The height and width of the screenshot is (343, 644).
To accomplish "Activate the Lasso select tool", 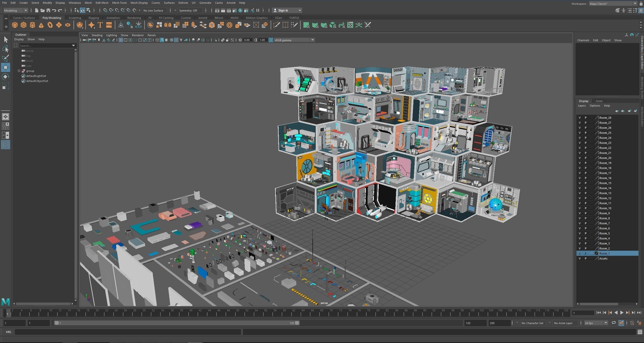I will click(x=6, y=49).
